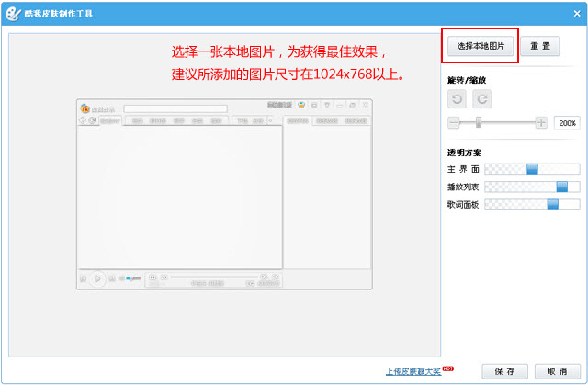Open the 上传皮肤赢大奖 link
This screenshot has width=588, height=385.
tap(413, 371)
